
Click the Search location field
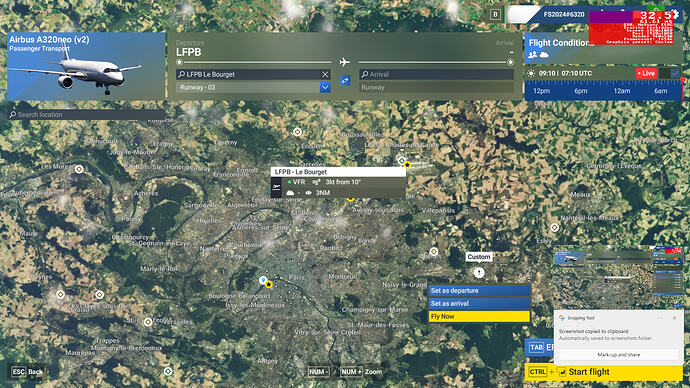(x=87, y=114)
